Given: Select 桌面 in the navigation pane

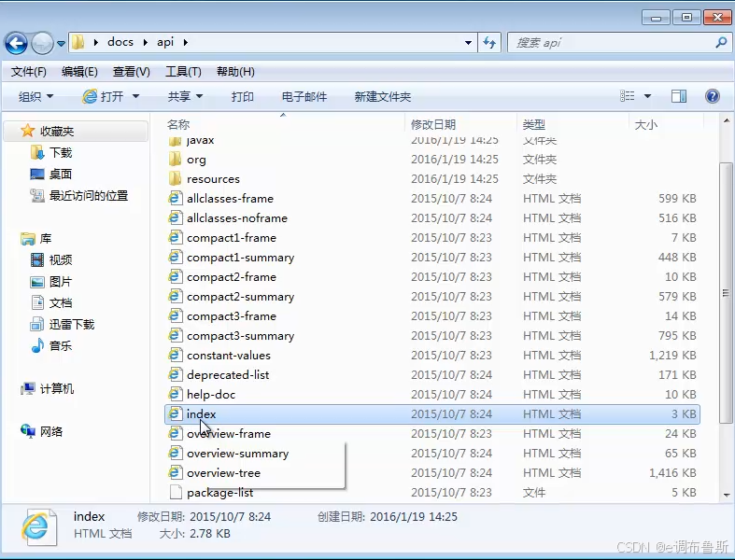Looking at the screenshot, I should [x=61, y=175].
